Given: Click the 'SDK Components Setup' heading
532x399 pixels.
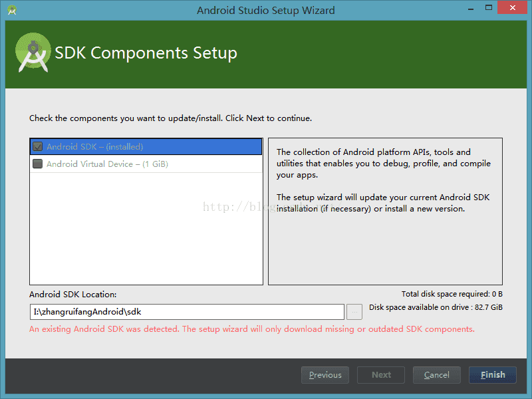Looking at the screenshot, I should point(146,53).
